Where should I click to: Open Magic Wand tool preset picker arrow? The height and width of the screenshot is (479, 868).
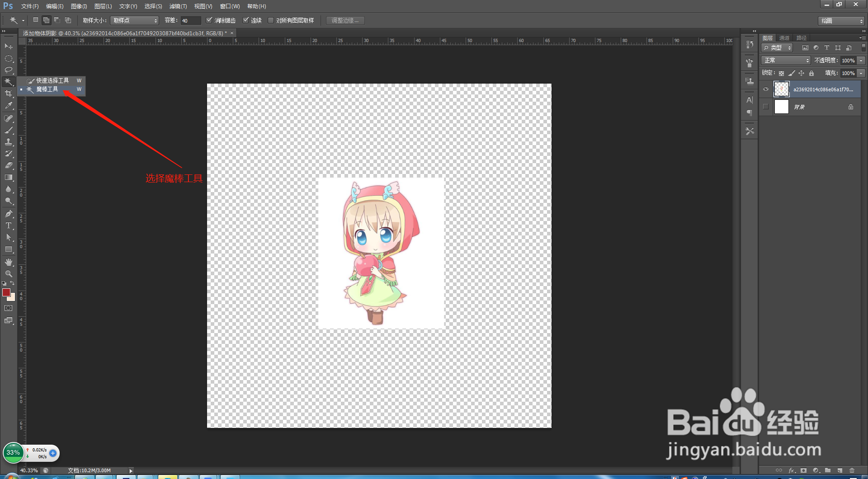[x=23, y=20]
